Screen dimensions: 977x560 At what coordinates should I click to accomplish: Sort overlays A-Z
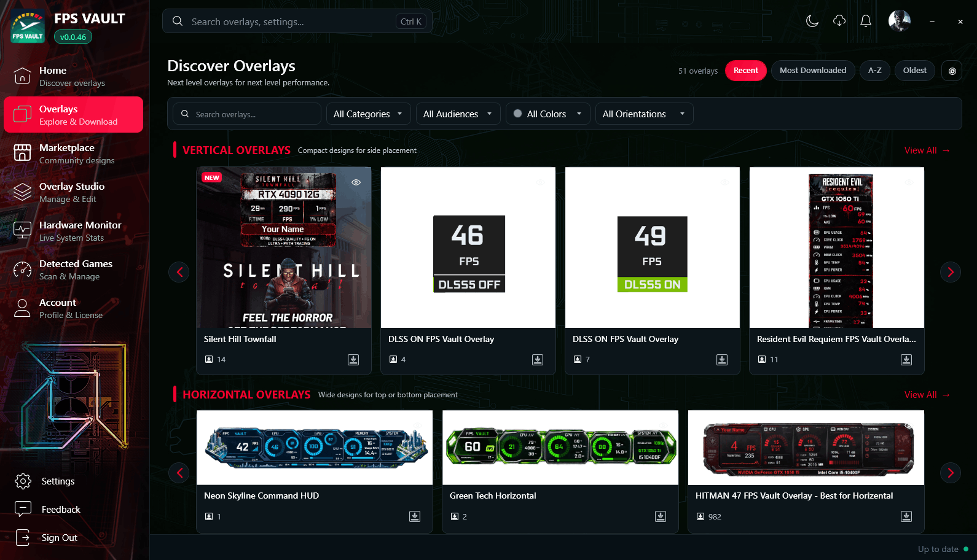point(875,71)
